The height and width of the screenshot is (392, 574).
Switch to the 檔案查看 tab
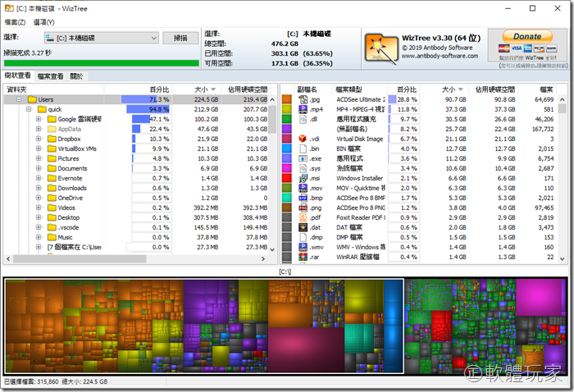pyautogui.click(x=50, y=76)
